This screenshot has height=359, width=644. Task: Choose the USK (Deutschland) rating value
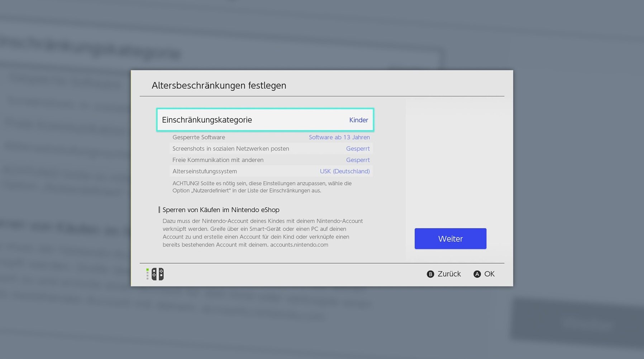[344, 171]
